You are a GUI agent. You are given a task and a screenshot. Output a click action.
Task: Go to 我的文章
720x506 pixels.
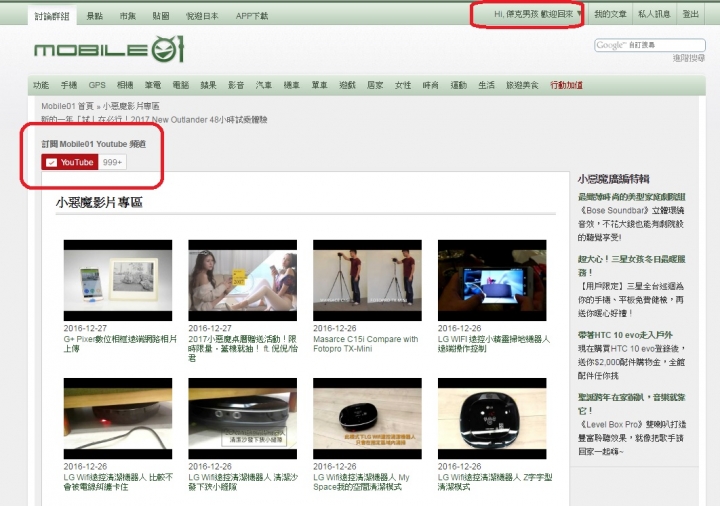[x=610, y=14]
